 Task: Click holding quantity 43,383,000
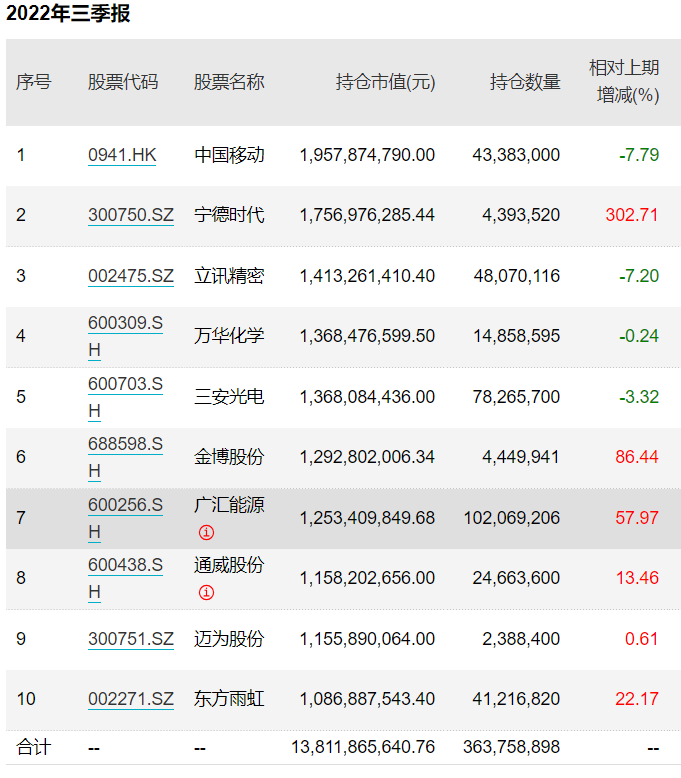point(516,155)
